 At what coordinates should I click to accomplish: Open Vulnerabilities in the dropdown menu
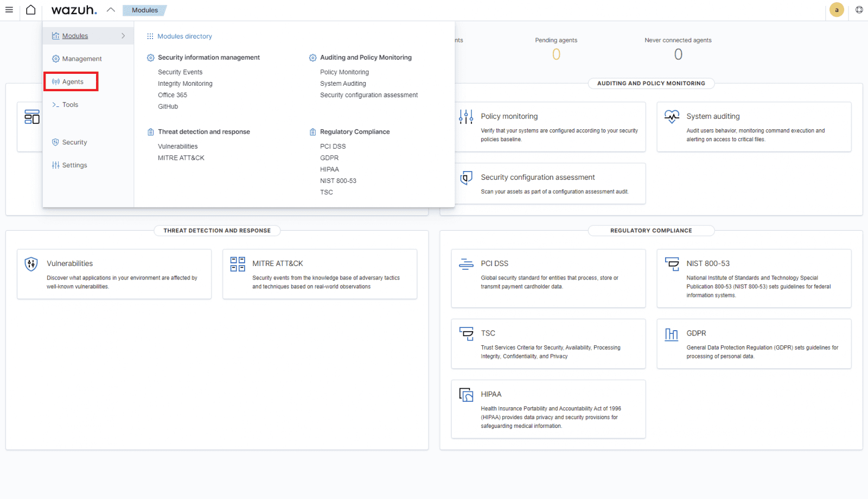(178, 147)
